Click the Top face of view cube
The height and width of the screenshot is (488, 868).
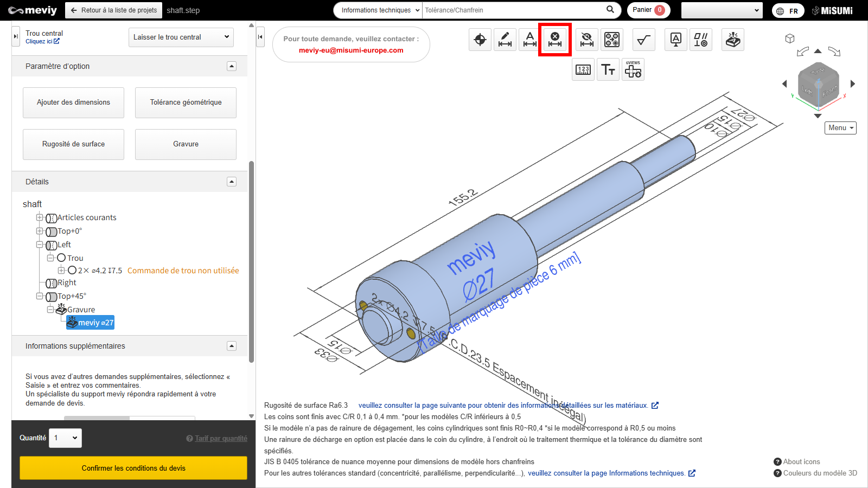coord(818,71)
